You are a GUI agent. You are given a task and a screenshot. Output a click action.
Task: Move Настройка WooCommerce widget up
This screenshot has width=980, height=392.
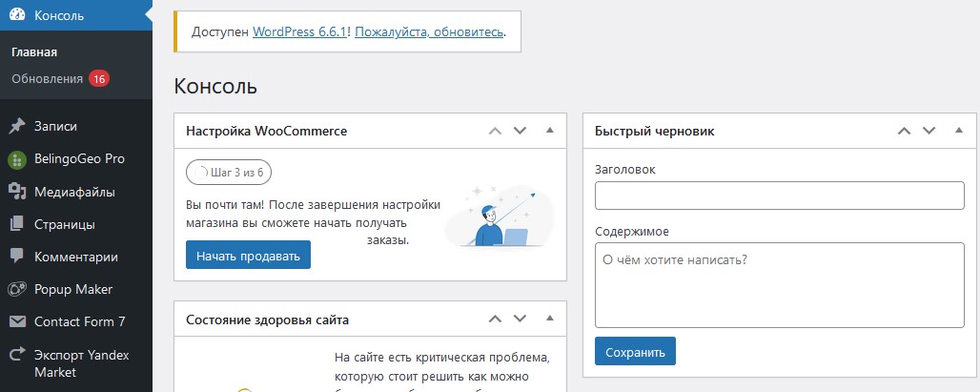(x=495, y=131)
